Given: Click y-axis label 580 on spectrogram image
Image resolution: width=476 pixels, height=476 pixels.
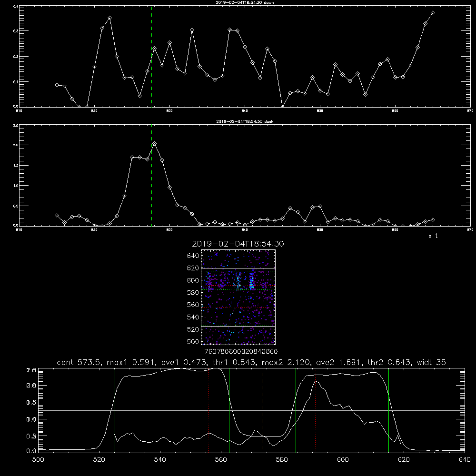Looking at the screenshot, I should click(x=193, y=292).
